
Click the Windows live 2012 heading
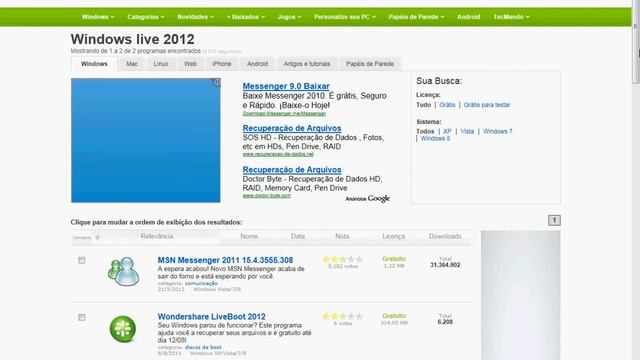tap(133, 39)
